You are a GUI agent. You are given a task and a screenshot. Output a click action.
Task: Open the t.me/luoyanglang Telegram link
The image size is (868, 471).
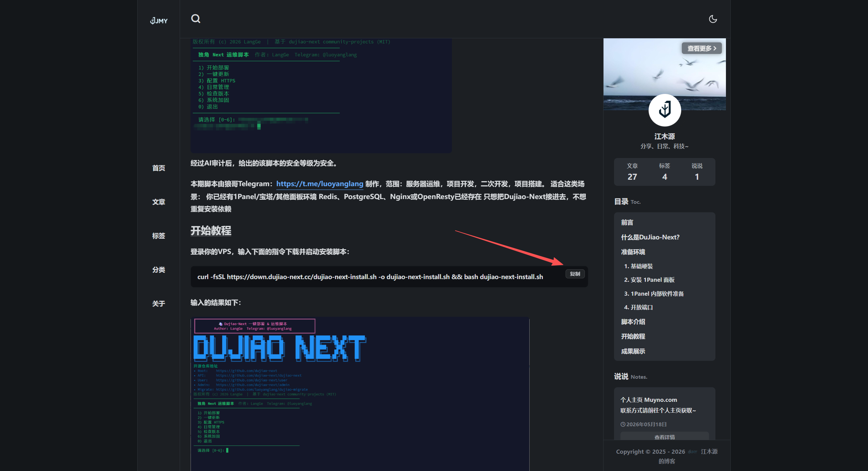pyautogui.click(x=319, y=184)
